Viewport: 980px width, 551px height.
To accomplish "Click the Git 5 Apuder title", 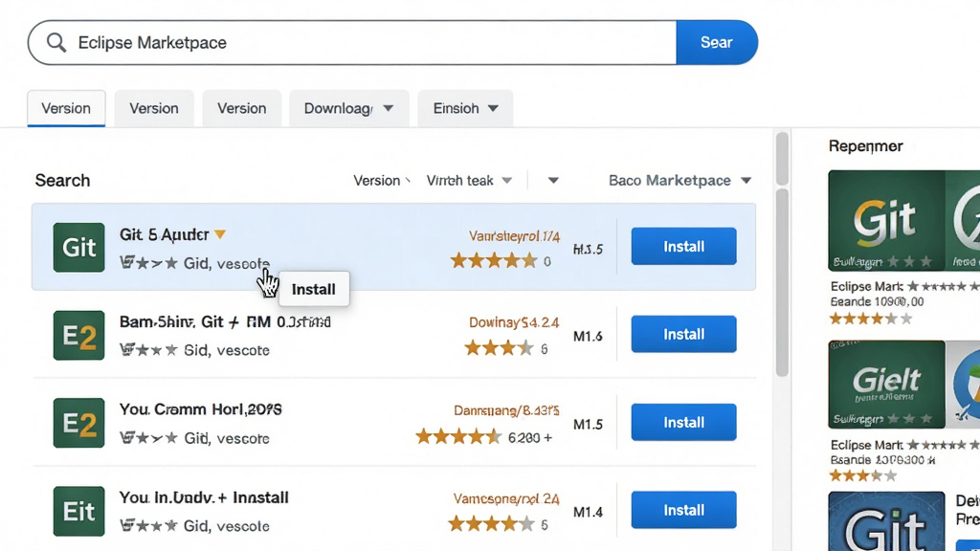I will point(164,235).
